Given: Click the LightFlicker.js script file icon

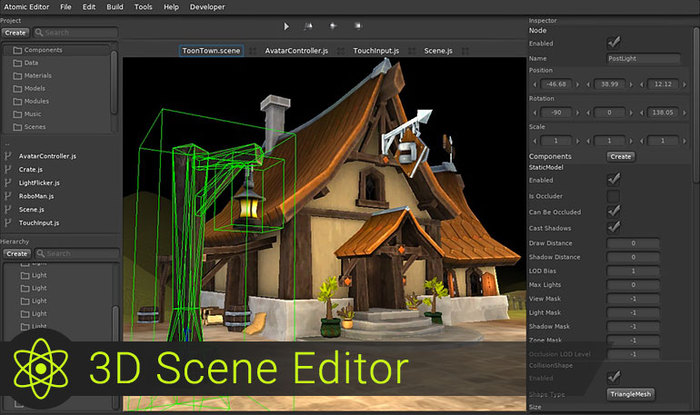Looking at the screenshot, I should pyautogui.click(x=8, y=183).
